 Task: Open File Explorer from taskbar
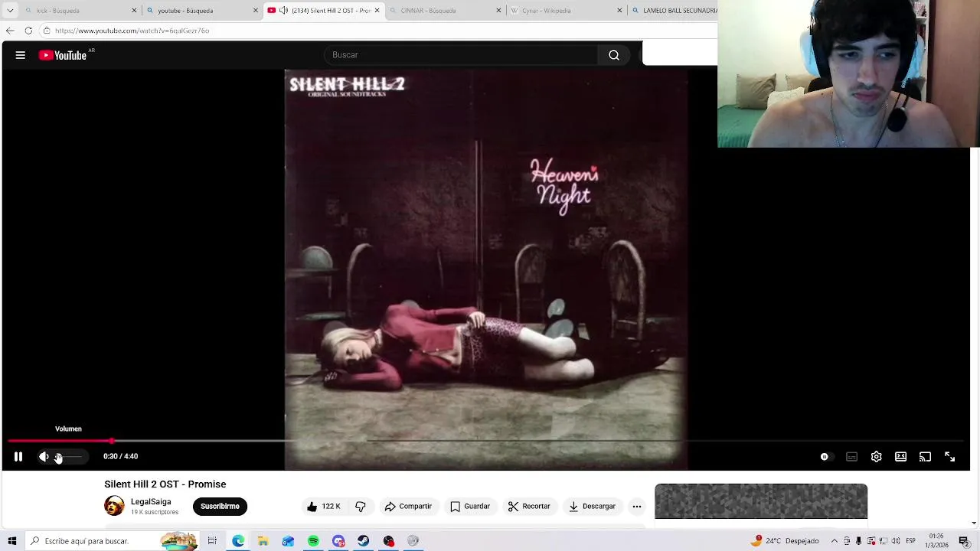[x=263, y=541]
